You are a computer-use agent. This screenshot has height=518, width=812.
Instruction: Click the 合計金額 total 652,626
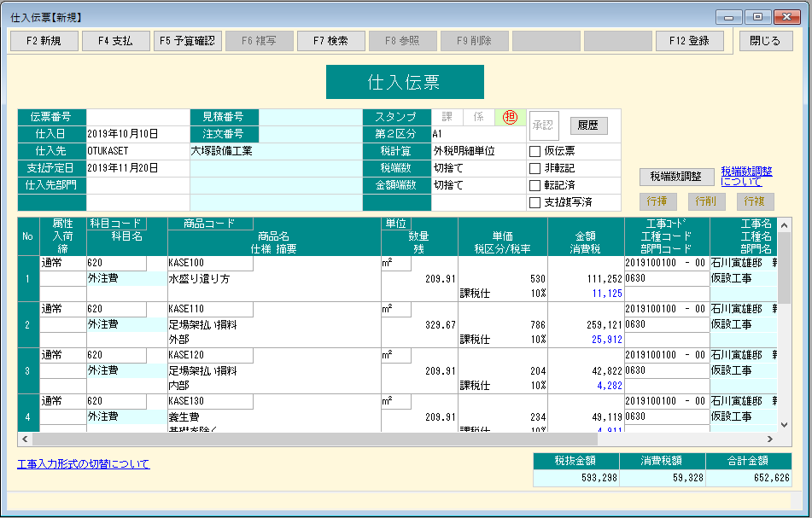(749, 478)
